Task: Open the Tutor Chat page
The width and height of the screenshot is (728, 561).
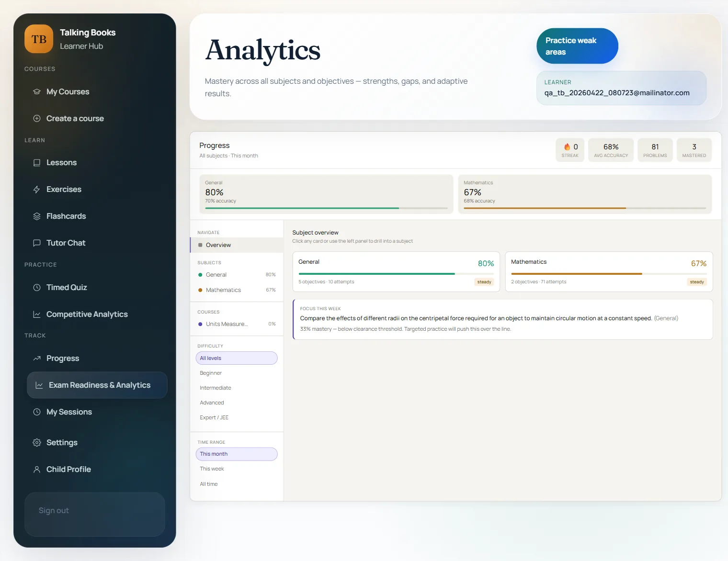Action: pos(97,243)
